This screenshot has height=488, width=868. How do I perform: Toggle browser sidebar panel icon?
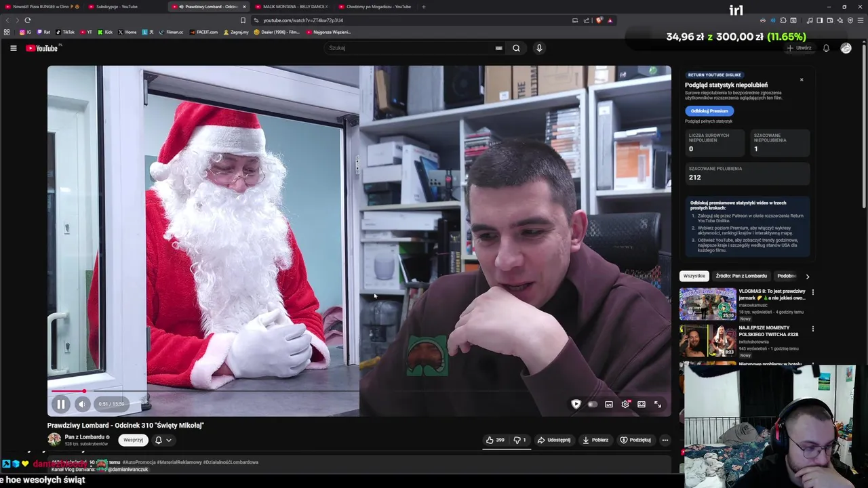coord(819,20)
